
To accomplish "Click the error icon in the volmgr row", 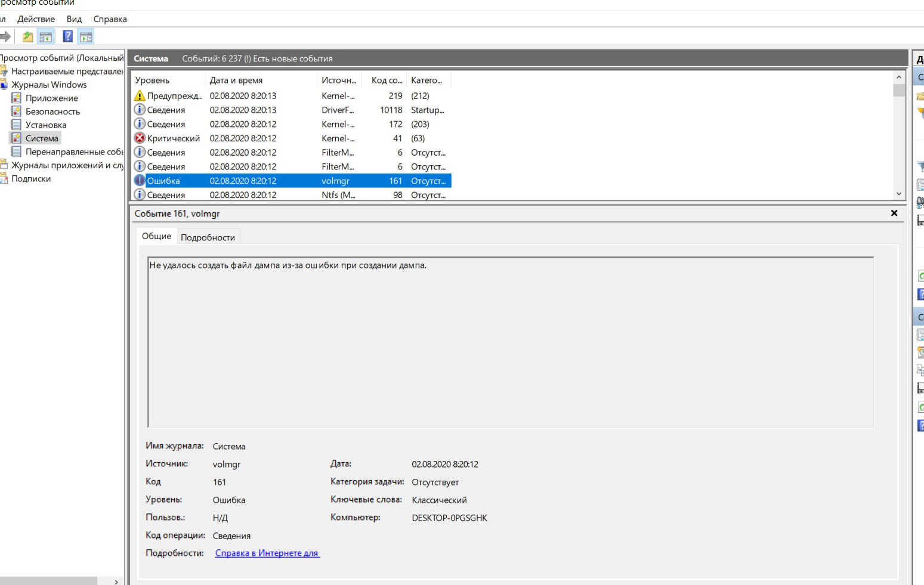I will 140,181.
